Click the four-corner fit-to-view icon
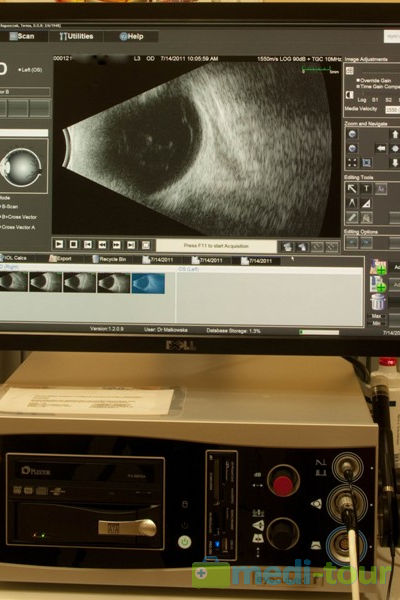The height and width of the screenshot is (600, 400). (x=352, y=163)
